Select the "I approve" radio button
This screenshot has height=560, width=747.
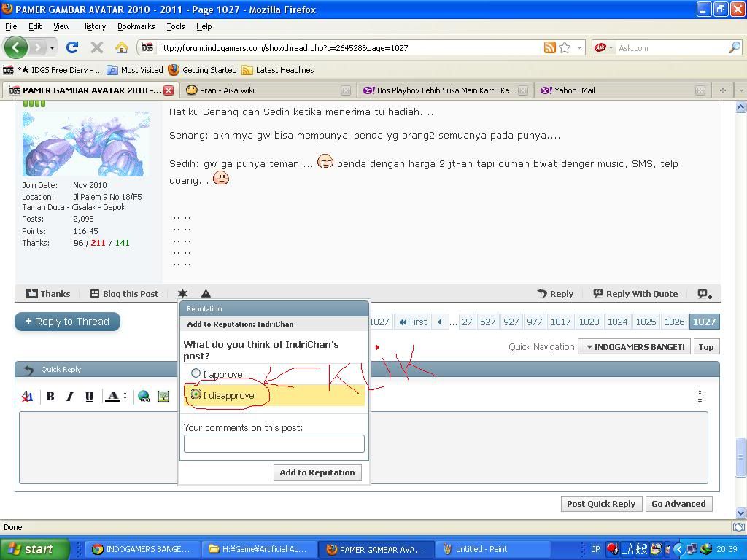[x=196, y=373]
